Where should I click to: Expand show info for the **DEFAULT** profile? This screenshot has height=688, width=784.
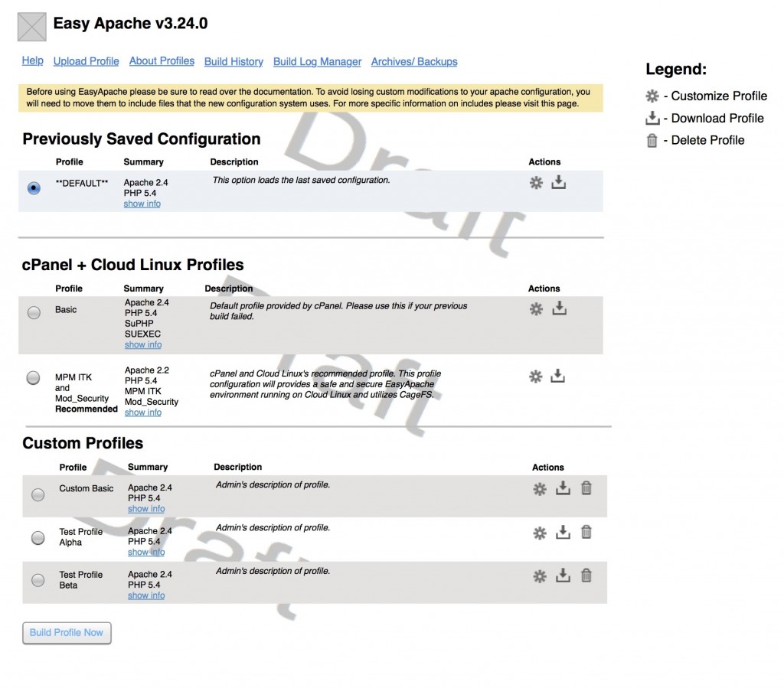coord(142,204)
